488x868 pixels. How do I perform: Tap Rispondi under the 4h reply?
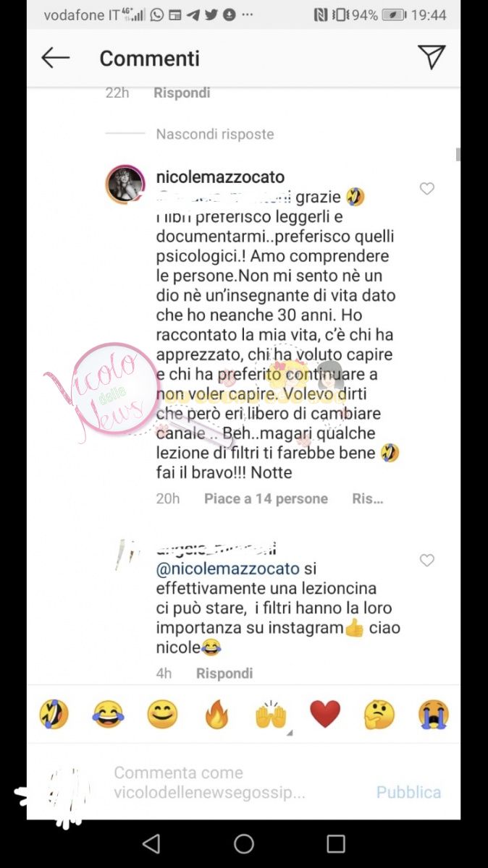pos(224,673)
